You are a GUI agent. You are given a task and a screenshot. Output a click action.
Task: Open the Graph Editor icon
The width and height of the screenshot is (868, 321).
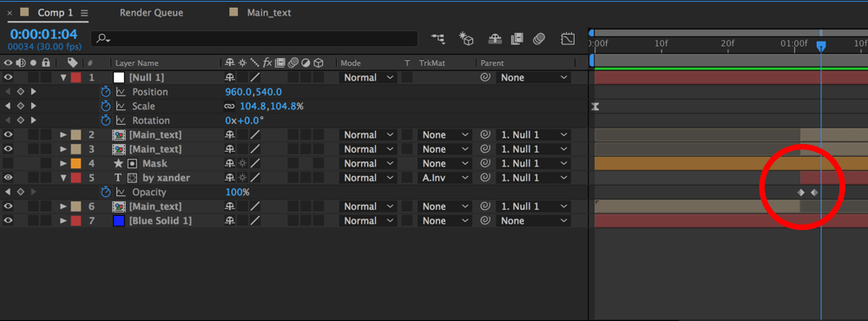pos(568,39)
